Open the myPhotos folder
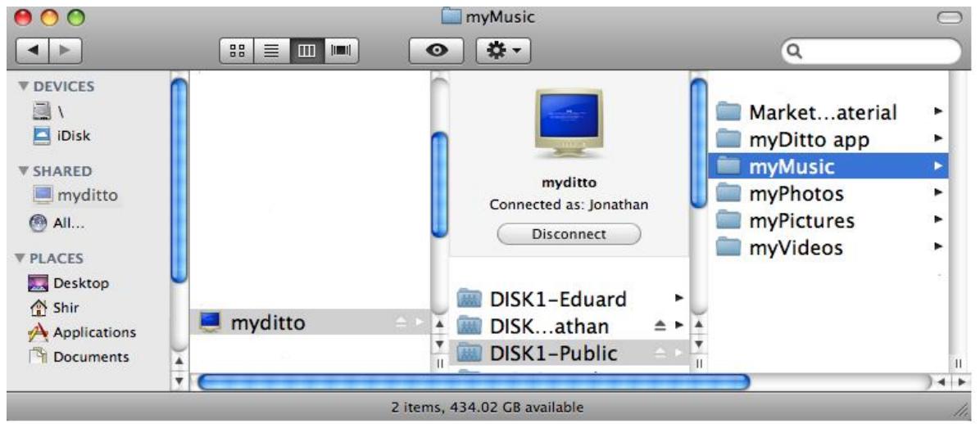This screenshot has height=424, width=980. point(828,193)
